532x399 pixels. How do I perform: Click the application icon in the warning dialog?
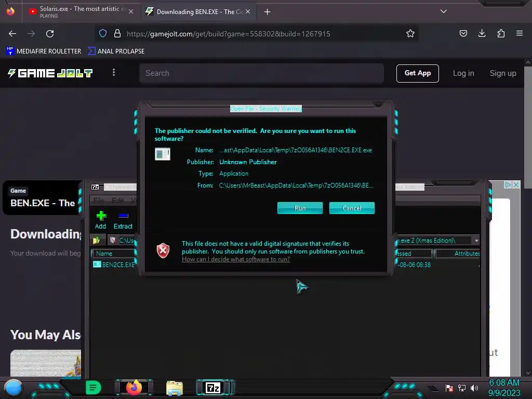(163, 154)
